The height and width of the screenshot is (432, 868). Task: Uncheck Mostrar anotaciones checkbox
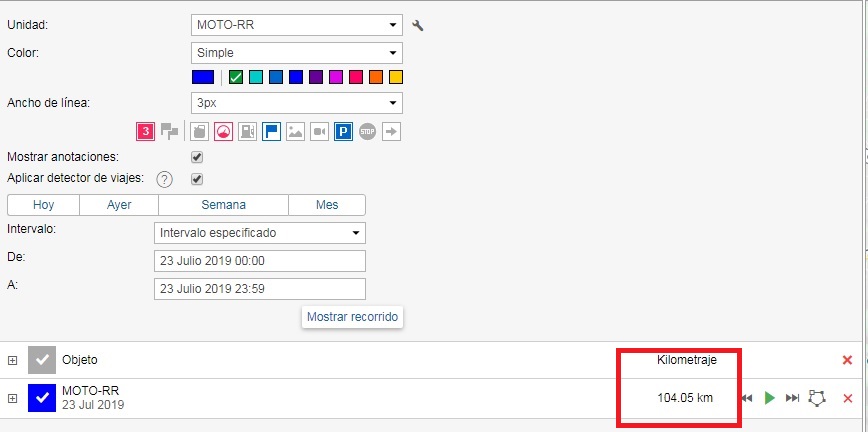[x=197, y=157]
